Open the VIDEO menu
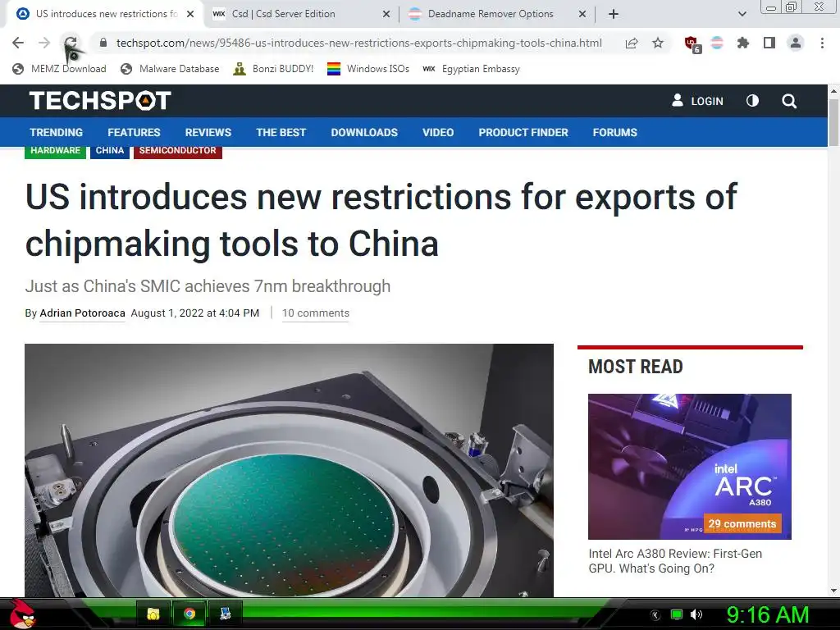The width and height of the screenshot is (840, 630). click(438, 132)
